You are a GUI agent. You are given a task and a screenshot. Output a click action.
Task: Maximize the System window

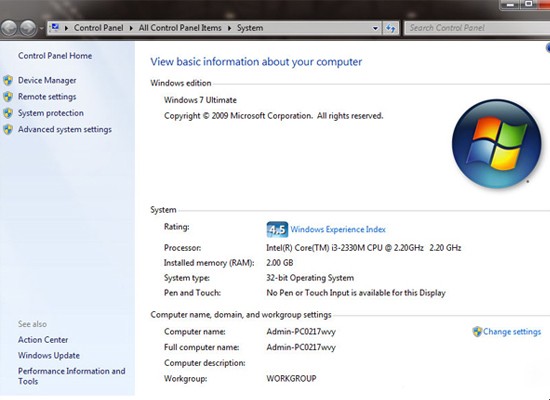(x=528, y=5)
